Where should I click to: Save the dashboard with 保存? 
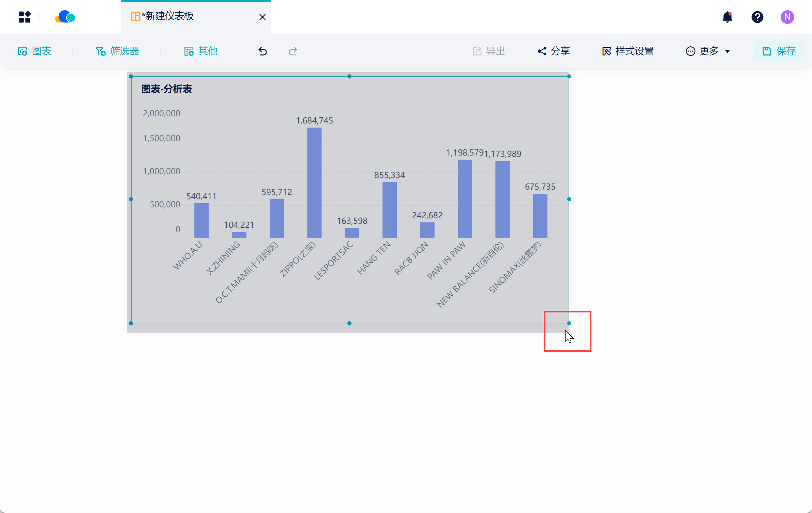(x=779, y=51)
